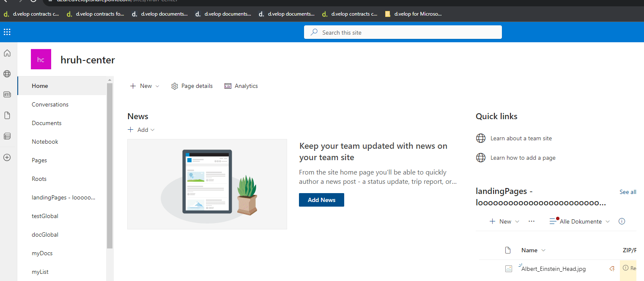The width and height of the screenshot is (644, 281).
Task: Open the info circle icon beside Alle Dokumente
Action: pos(621,221)
